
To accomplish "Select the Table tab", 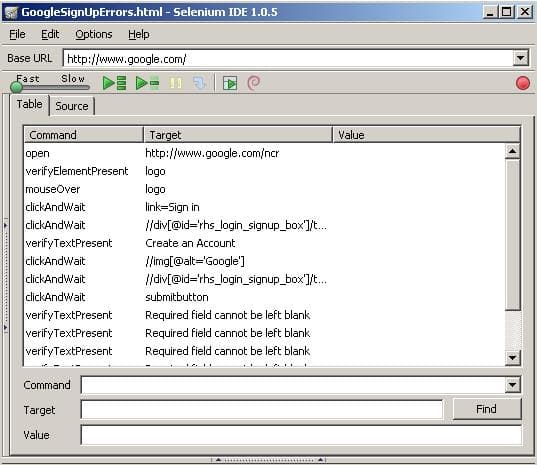I will click(x=30, y=104).
